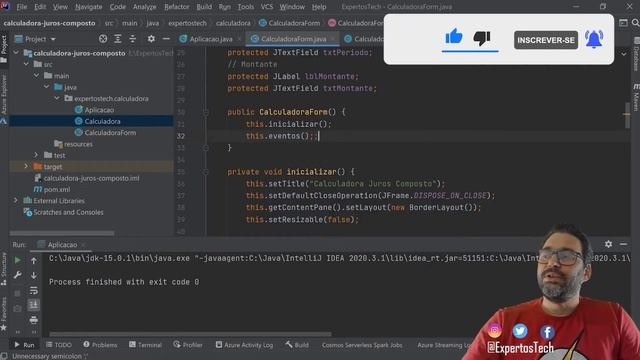Toggle the Project side tab
Screen dimensions: 640x360
click(4, 49)
